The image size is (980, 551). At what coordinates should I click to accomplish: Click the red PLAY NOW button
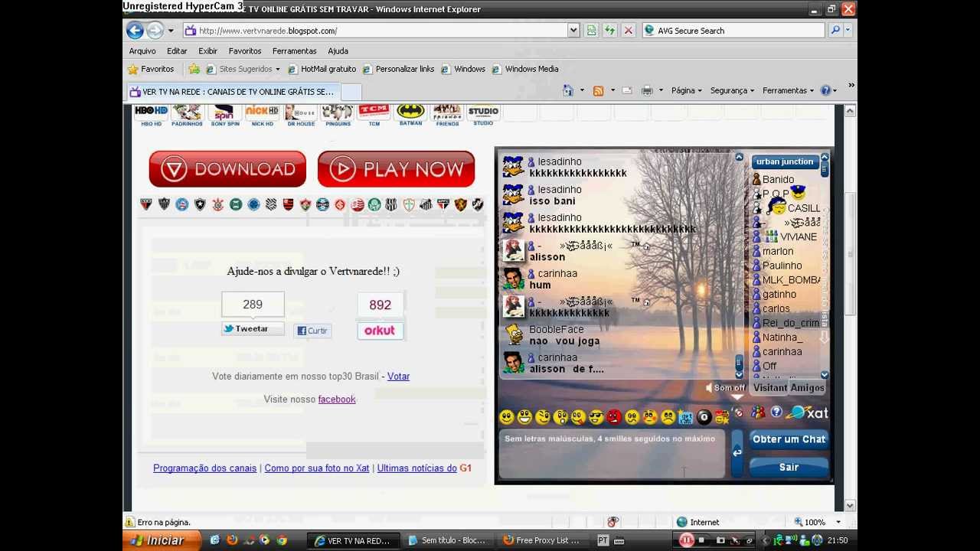pos(396,169)
